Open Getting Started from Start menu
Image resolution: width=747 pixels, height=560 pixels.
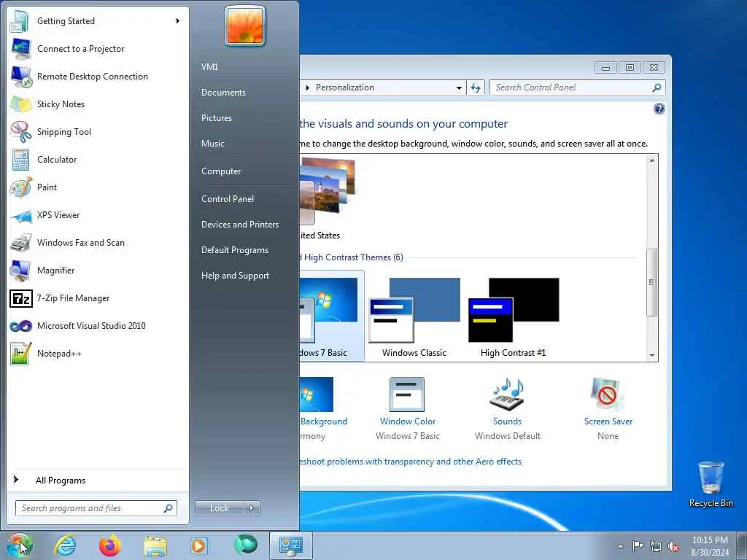pos(97,21)
